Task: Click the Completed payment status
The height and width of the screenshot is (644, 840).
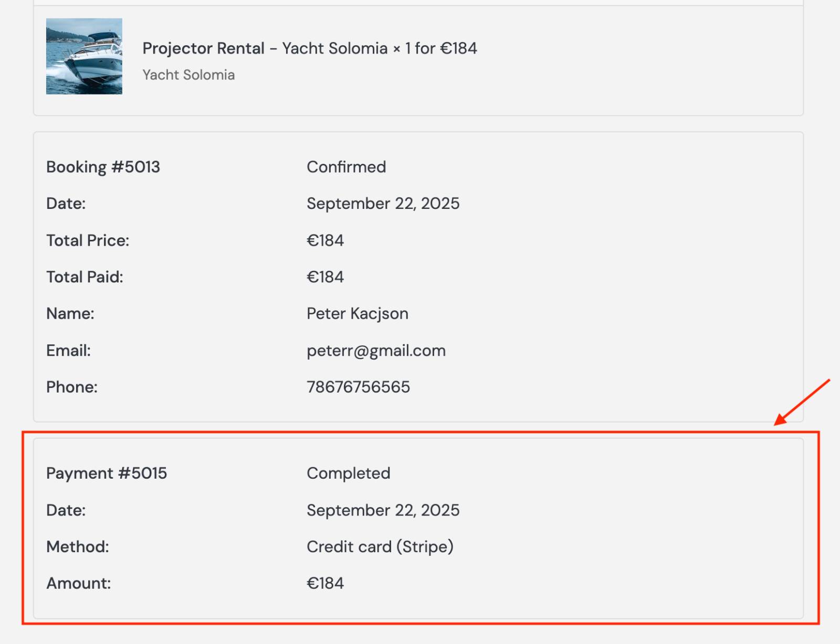Action: (x=348, y=473)
